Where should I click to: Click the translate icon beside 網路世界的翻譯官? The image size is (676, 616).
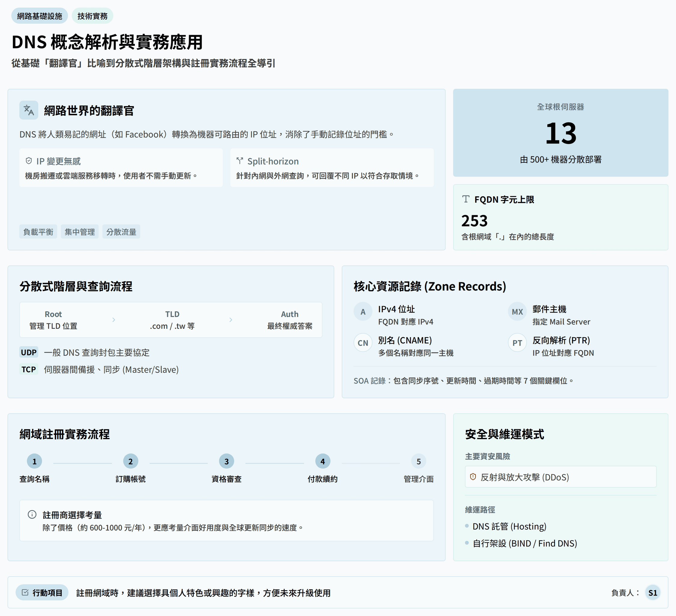tap(29, 110)
